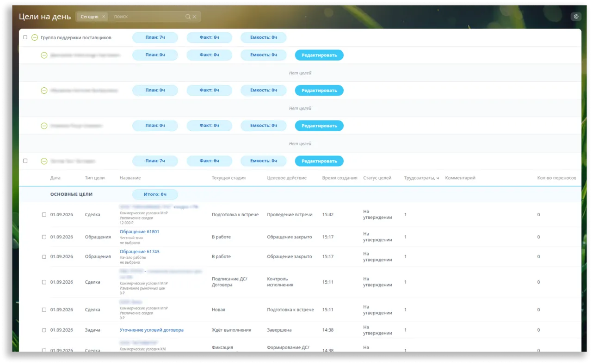Click the ОСНОВНЫЕ ЦЕЛИ section title
The height and width of the screenshot is (364, 592).
click(x=71, y=194)
